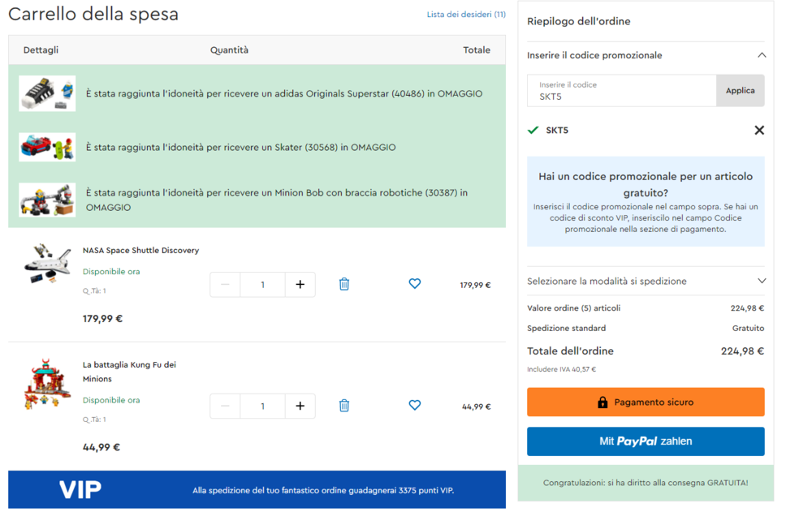
Task: Delete La battaglia Kung Fu dei Minions item
Action: 343,406
